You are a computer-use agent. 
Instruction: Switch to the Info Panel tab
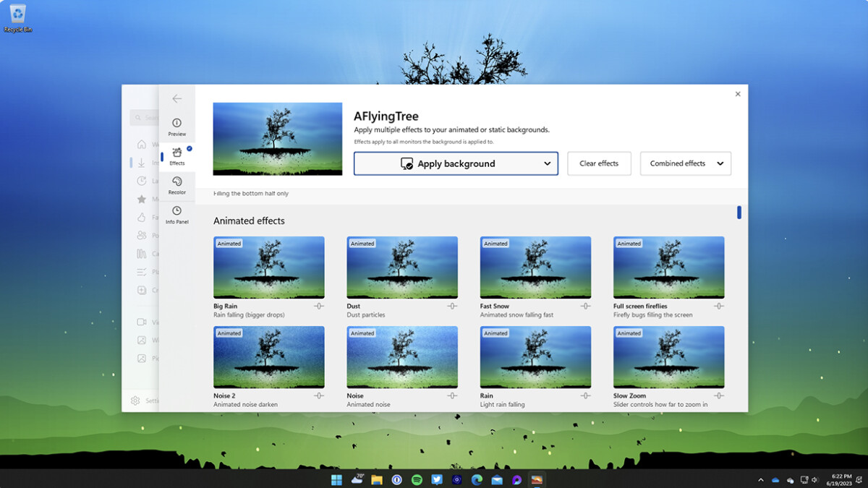[x=176, y=214]
